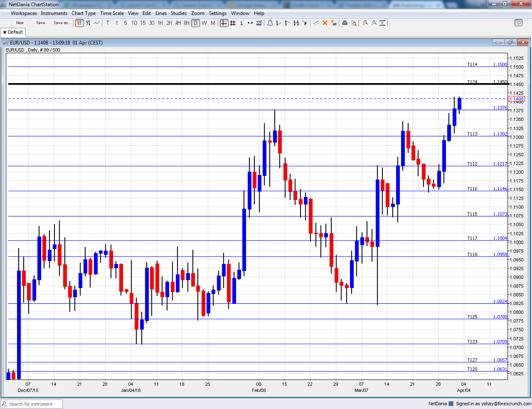This screenshot has height=409, width=532.
Task: Click delete all lines icon
Action: pyautogui.click(x=334, y=23)
